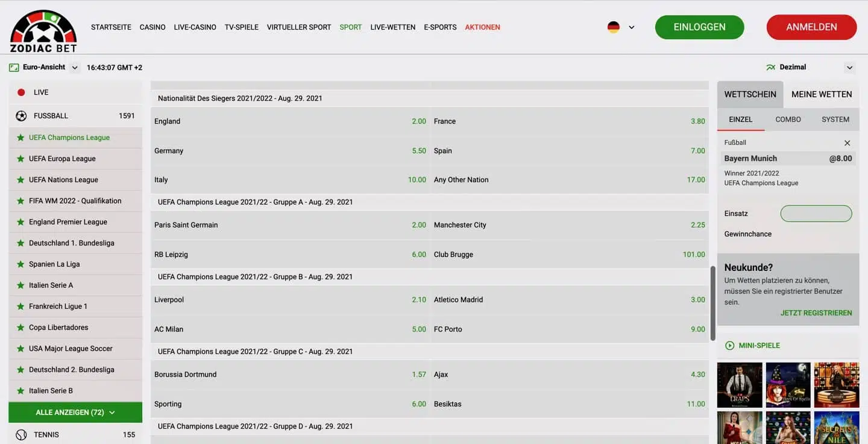Click the star beside Frankreich Ligue 1
This screenshot has height=444, width=868.
[21, 306]
